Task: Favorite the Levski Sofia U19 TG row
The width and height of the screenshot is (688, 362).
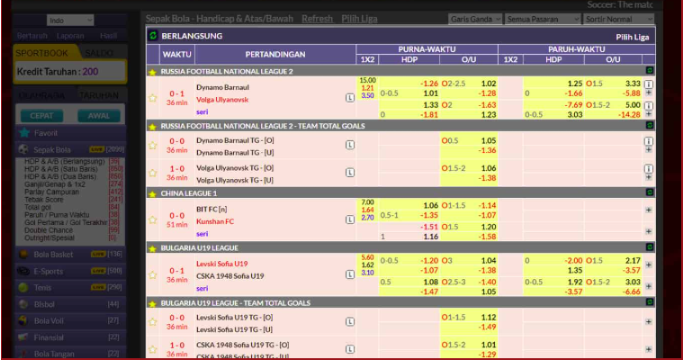Action: (x=153, y=322)
